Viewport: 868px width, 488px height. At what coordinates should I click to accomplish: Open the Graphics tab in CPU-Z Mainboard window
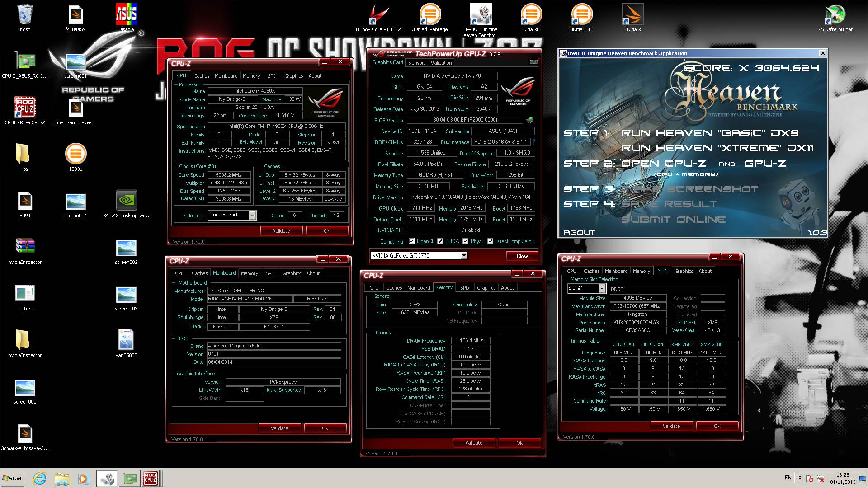(292, 273)
